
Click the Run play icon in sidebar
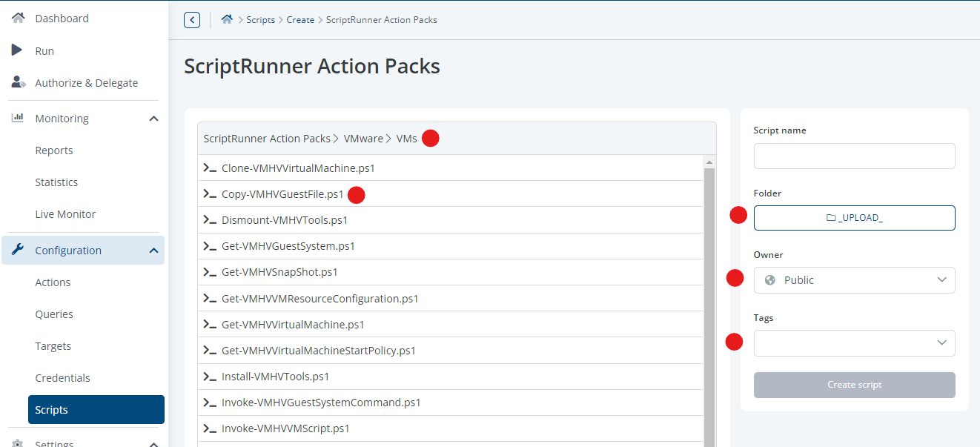pos(17,50)
